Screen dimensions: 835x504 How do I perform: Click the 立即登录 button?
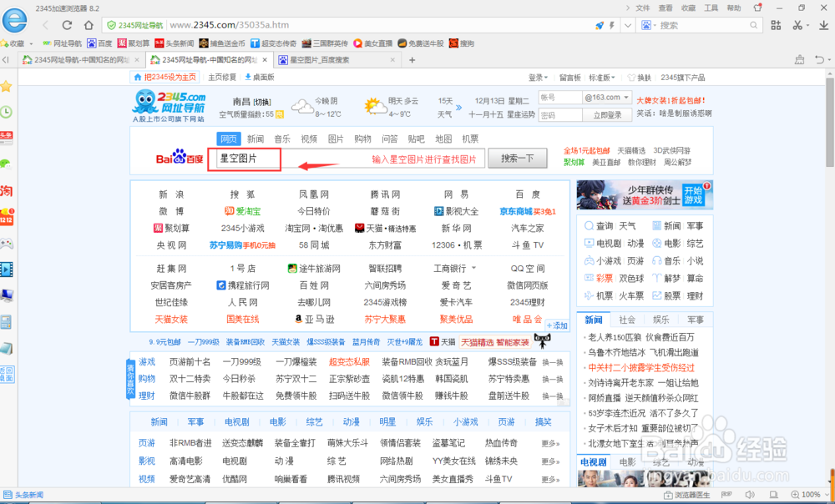(x=608, y=115)
